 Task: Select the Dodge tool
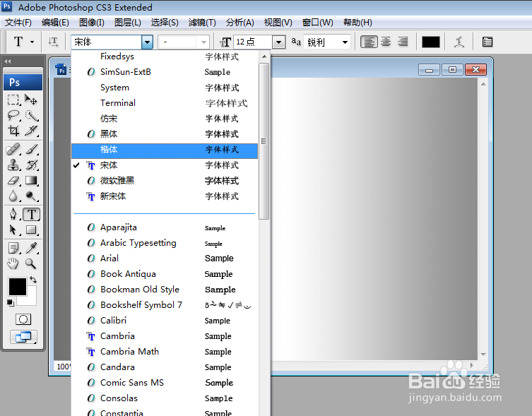tap(32, 196)
